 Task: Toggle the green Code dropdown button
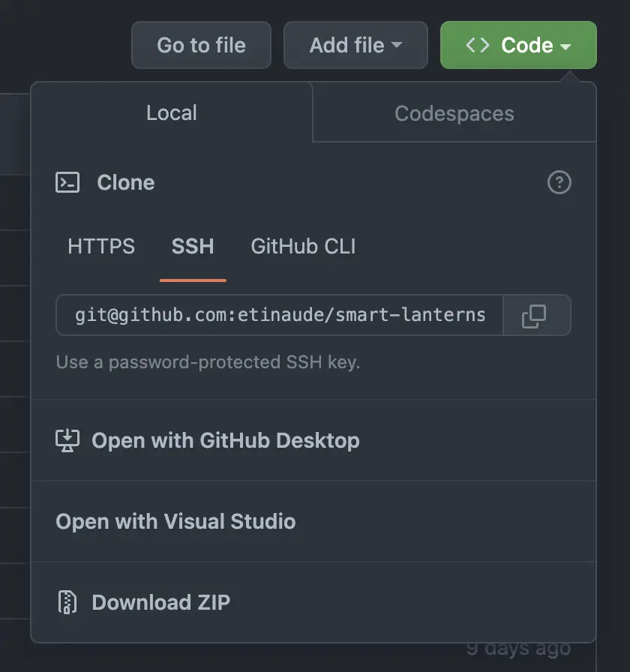click(518, 45)
